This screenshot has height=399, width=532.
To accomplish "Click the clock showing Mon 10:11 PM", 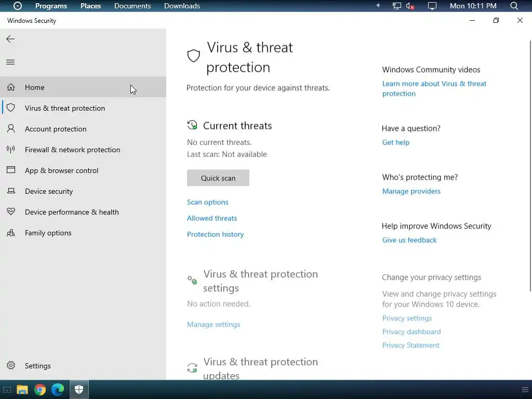I will [473, 6].
